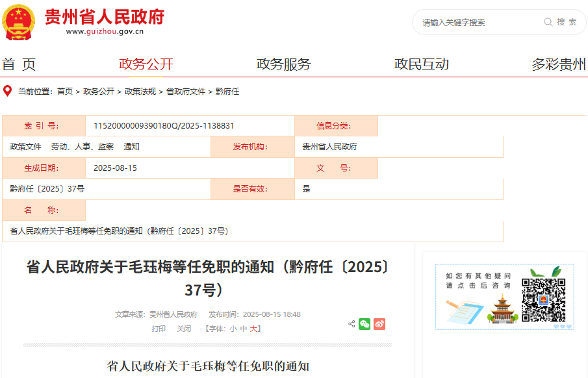This screenshot has height=378, width=588.
Task: Open the 政务服务 navigation tab
Action: pos(283,64)
